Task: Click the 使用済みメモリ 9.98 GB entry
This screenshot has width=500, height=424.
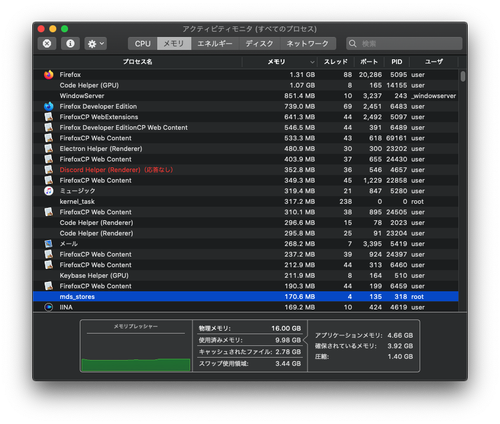Action: [x=250, y=340]
